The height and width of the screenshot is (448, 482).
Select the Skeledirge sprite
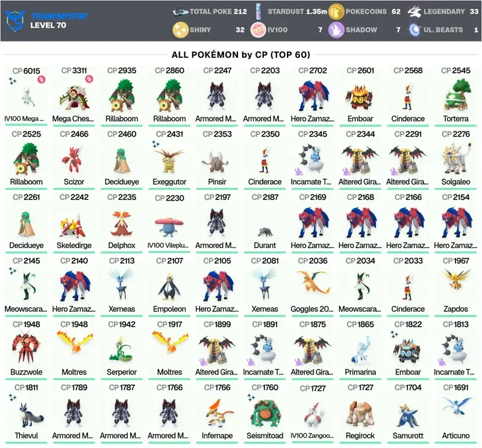click(x=73, y=225)
